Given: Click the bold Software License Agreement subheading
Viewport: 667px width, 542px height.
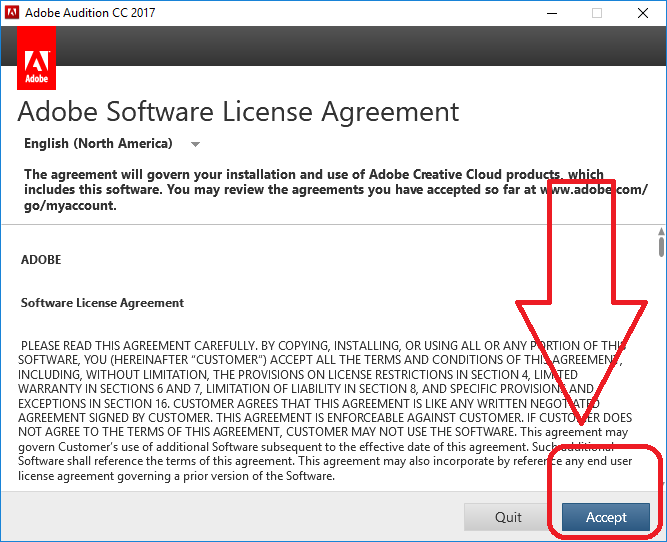Looking at the screenshot, I should (102, 302).
